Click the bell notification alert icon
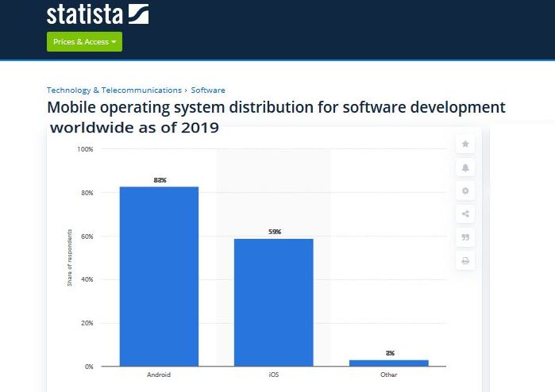Viewport: 555px width, 392px height. [465, 167]
